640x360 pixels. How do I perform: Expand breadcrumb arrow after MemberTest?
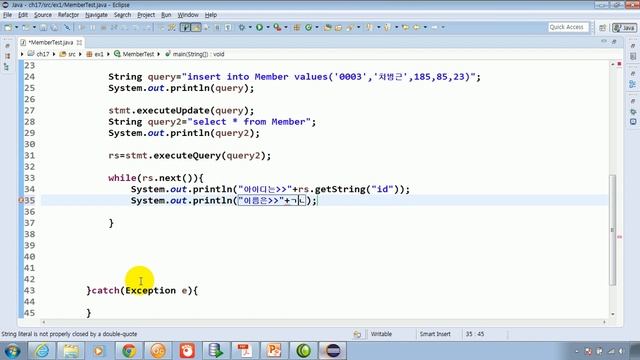pyautogui.click(x=159, y=54)
